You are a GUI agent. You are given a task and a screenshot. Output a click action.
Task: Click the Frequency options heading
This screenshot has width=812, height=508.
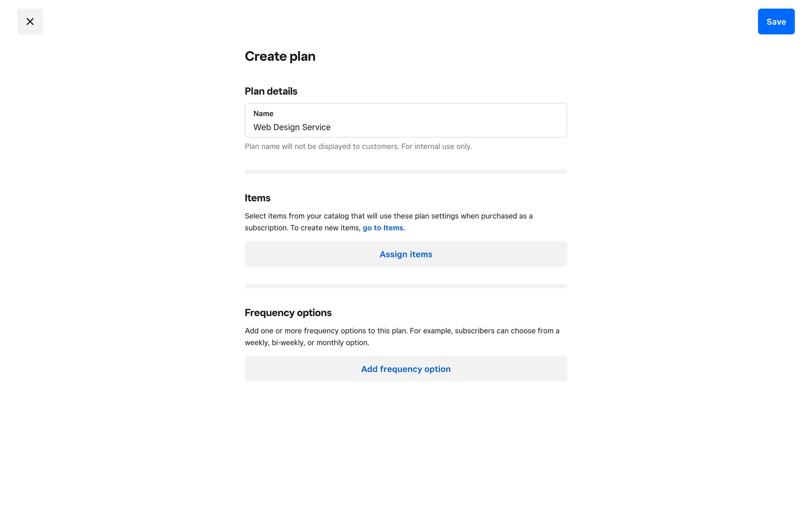pos(288,313)
